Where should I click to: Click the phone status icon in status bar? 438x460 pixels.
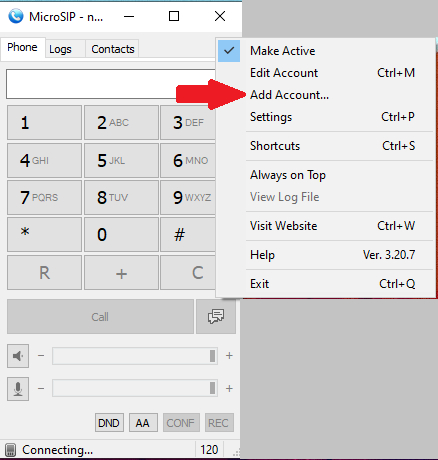[x=11, y=450]
